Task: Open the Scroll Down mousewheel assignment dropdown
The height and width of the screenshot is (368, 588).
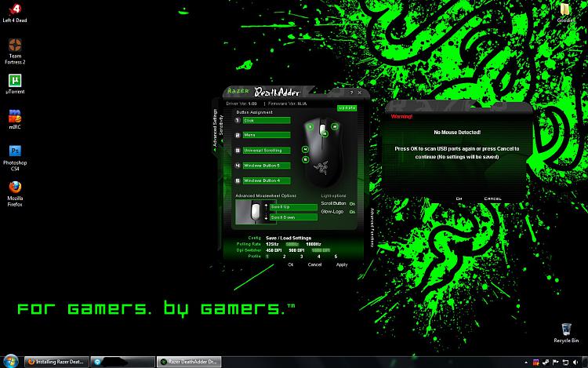Action: click(x=293, y=217)
